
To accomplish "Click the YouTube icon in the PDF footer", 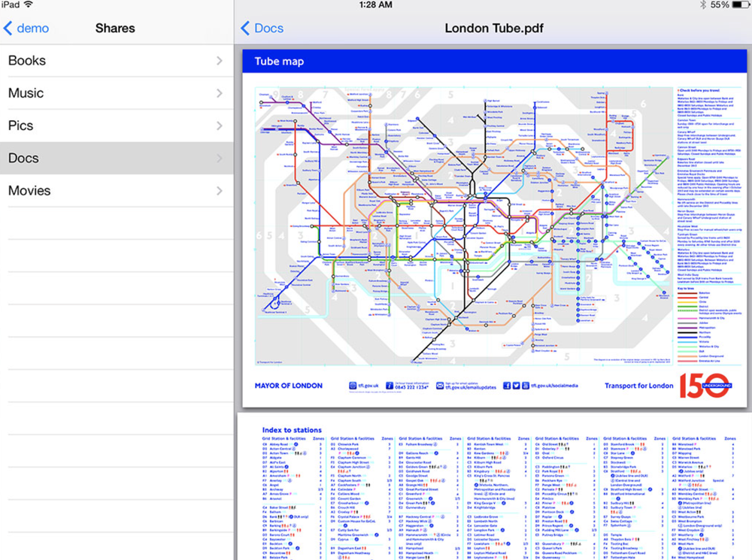I will coord(525,384).
